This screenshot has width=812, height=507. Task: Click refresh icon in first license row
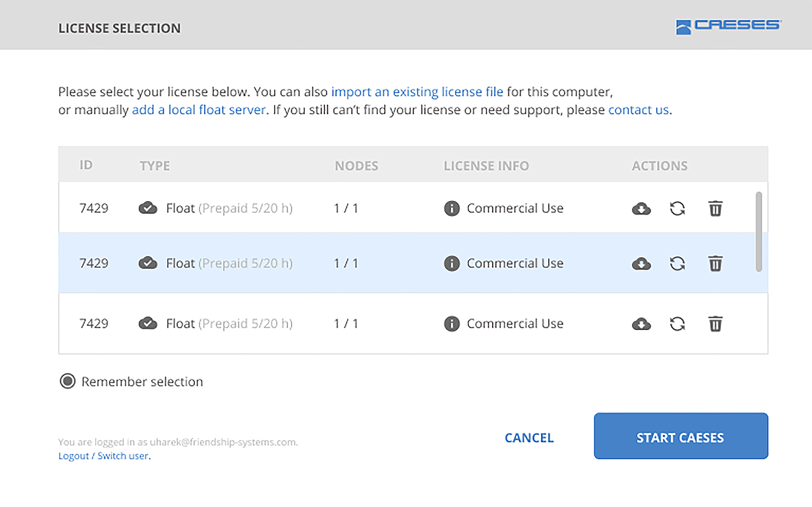677,208
